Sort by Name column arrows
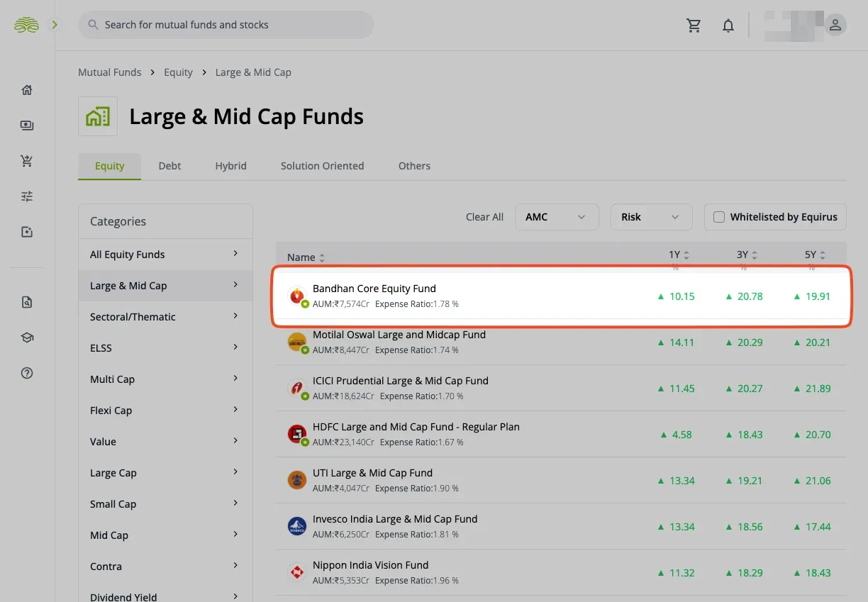Screen dimensions: 868x602 pos(322,257)
